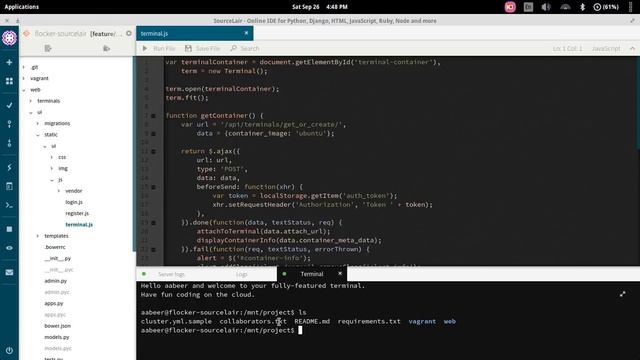This screenshot has width=640, height=360.
Task: Collapse the static folder
Action: (x=38, y=135)
